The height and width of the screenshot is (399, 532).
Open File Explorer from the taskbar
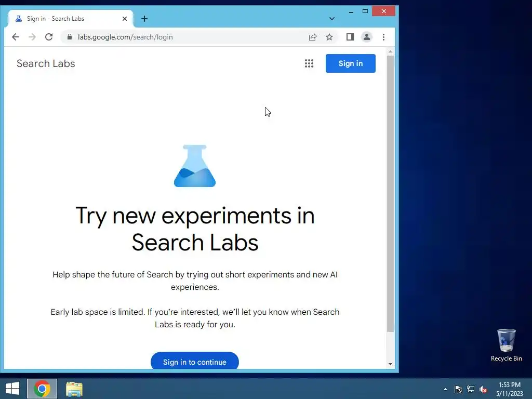pyautogui.click(x=74, y=389)
